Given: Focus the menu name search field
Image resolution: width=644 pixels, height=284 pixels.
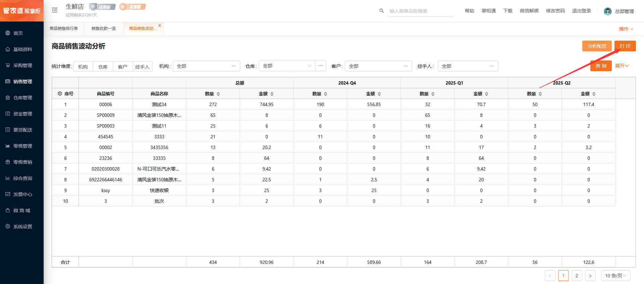Looking at the screenshot, I should 421,11.
